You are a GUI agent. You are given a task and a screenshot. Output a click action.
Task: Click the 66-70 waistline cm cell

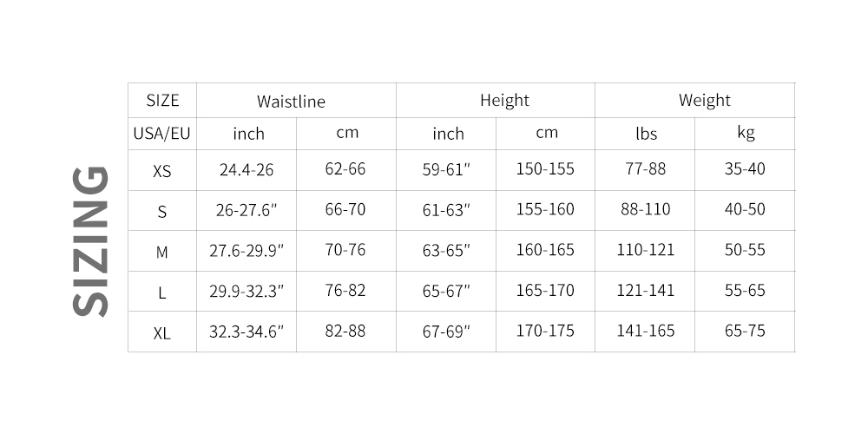(x=345, y=210)
